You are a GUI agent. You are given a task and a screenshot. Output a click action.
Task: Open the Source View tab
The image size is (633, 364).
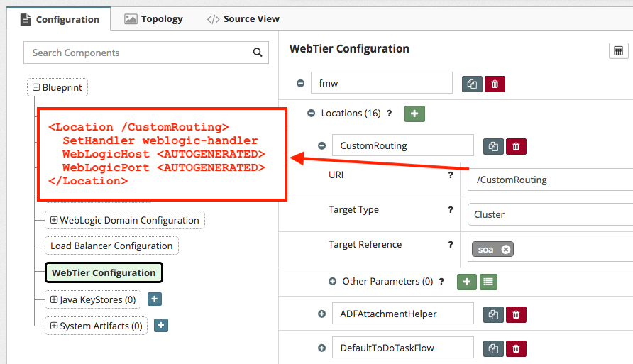243,19
